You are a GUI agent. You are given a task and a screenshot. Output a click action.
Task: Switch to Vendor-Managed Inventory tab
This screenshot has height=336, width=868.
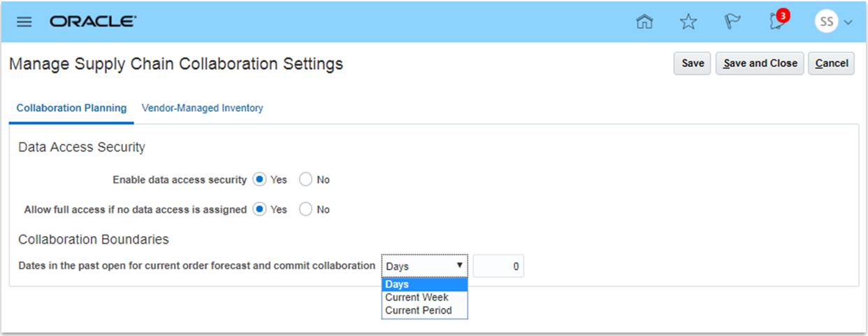point(202,108)
